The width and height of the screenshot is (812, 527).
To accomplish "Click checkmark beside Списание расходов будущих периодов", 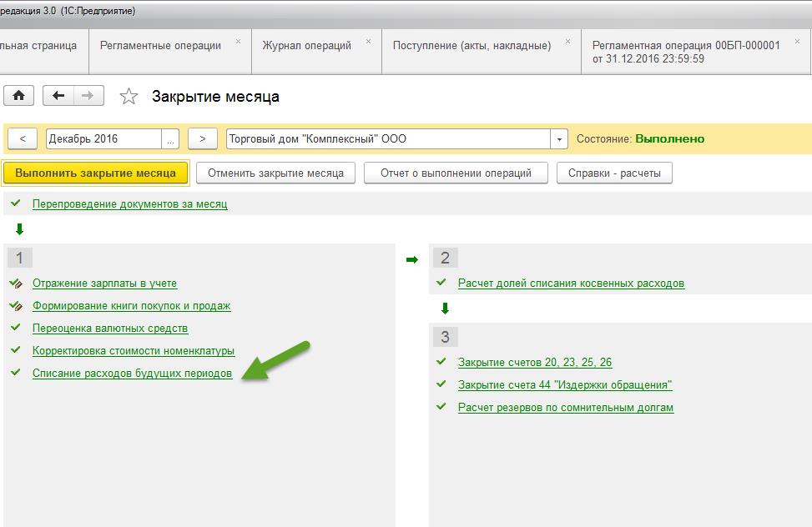I will [x=16, y=372].
